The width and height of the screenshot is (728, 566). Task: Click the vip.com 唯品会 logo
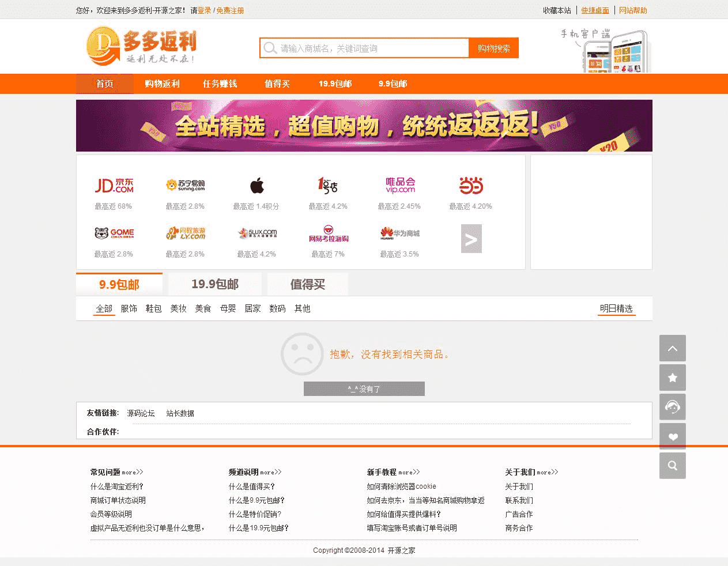400,185
